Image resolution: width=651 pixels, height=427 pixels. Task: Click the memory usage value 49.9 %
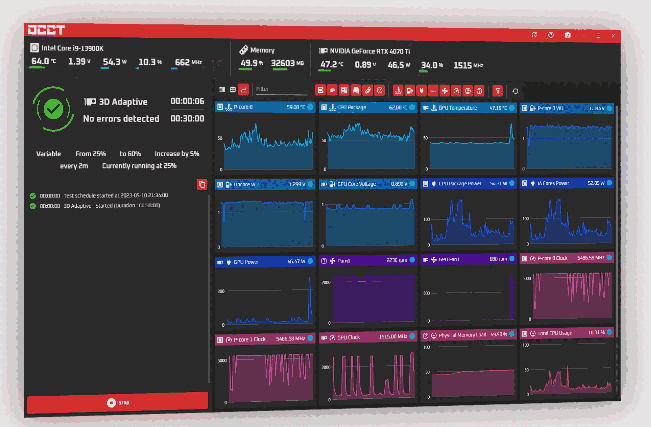click(x=252, y=63)
